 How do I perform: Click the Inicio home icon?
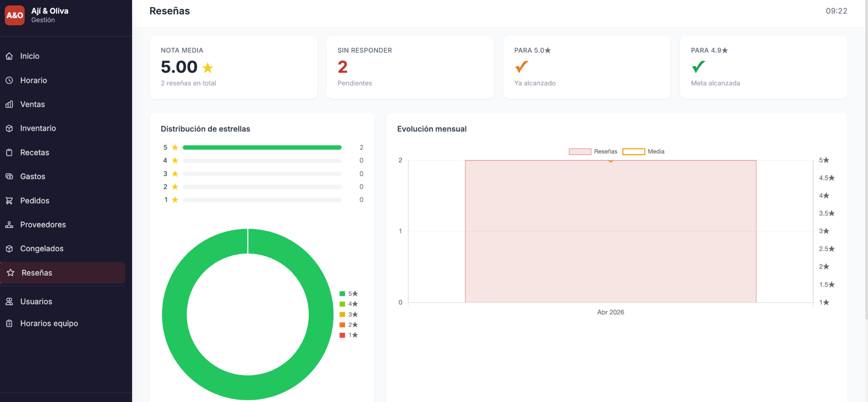pyautogui.click(x=9, y=56)
